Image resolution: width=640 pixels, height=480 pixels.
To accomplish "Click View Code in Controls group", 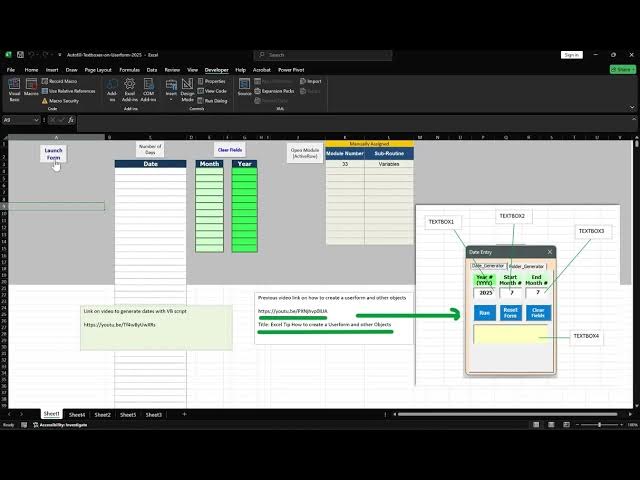I will click(212, 91).
